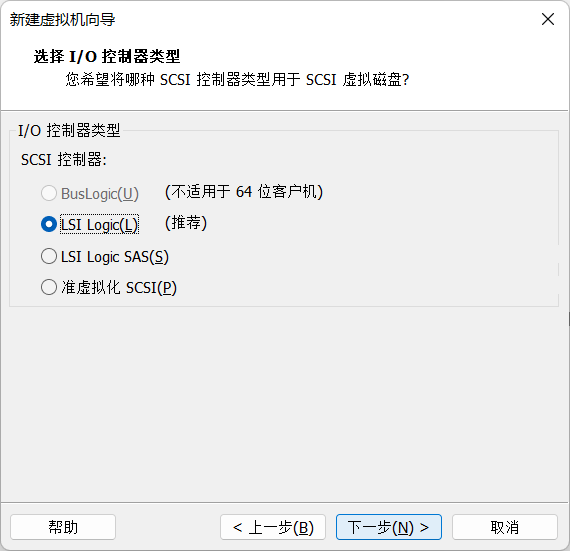Click the LSI Logic(L) text label
The height and width of the screenshot is (551, 570).
[x=99, y=225]
